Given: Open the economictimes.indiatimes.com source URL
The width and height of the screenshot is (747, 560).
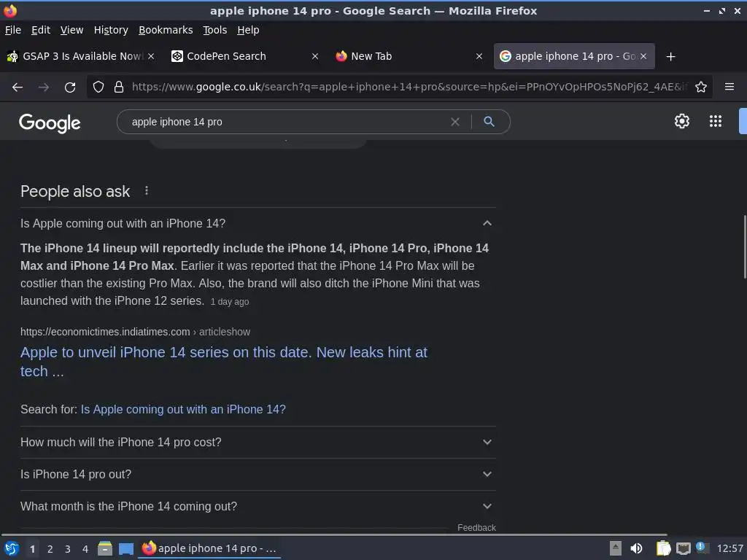Looking at the screenshot, I should pos(135,332).
